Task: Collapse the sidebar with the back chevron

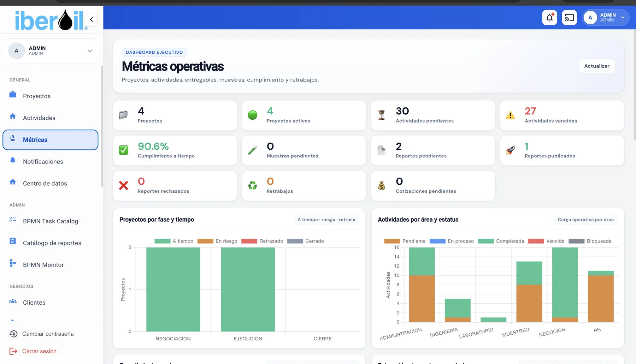Action: click(91, 19)
